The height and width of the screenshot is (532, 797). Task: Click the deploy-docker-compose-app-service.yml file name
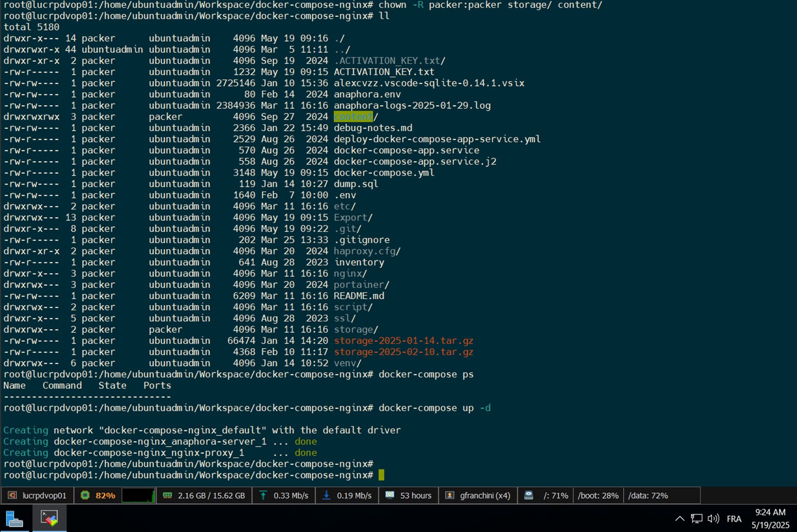437,139
